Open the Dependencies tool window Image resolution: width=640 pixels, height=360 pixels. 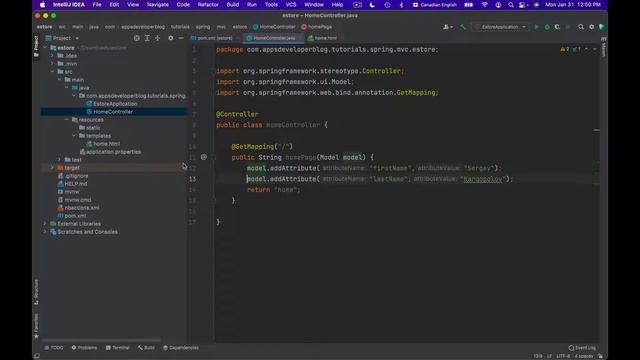181,348
